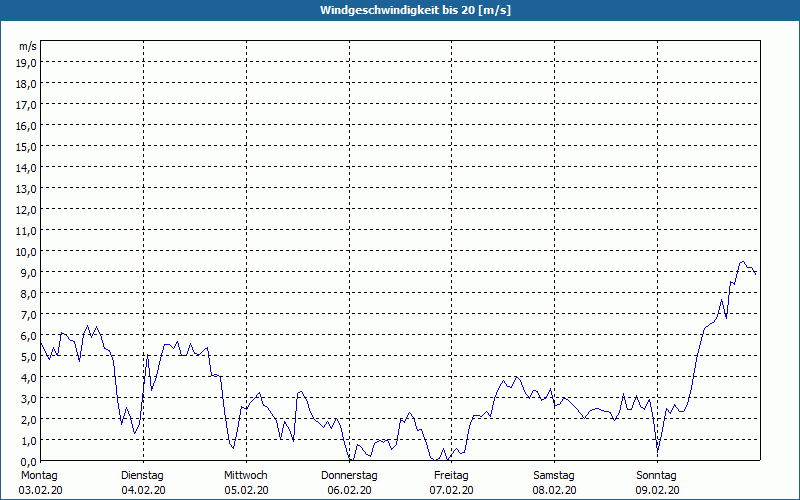
Task: Click the '11,0' axis label
Action: (x=26, y=231)
